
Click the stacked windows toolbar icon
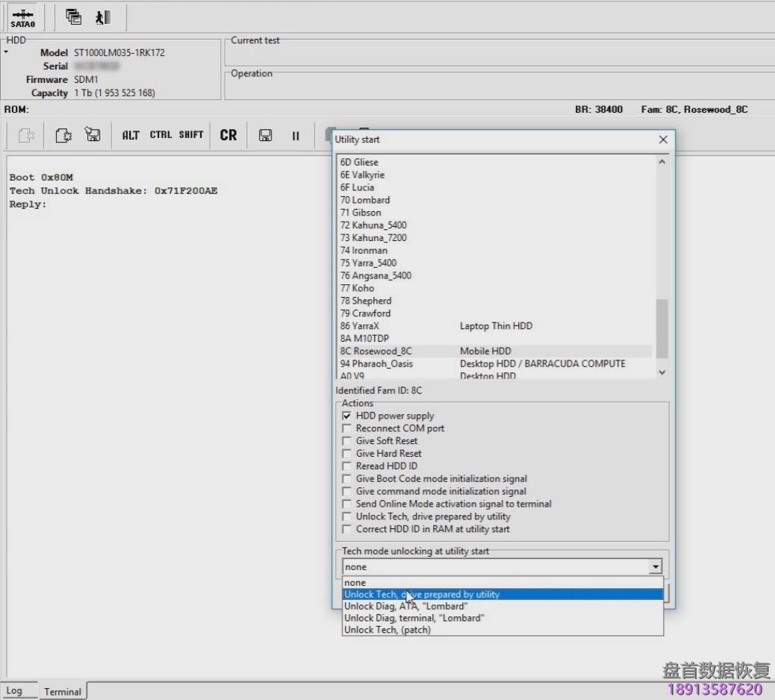pyautogui.click(x=73, y=17)
